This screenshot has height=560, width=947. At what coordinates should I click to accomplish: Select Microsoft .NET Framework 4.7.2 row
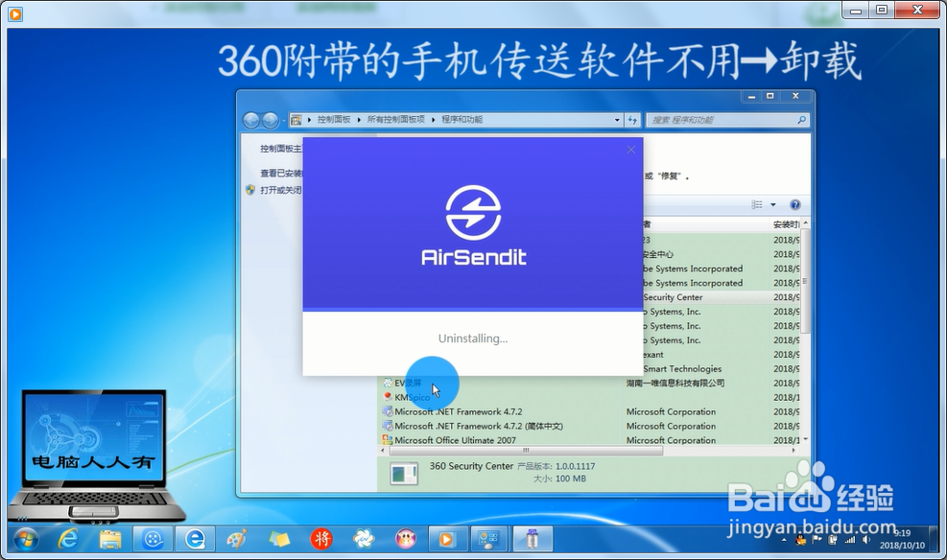(x=589, y=411)
